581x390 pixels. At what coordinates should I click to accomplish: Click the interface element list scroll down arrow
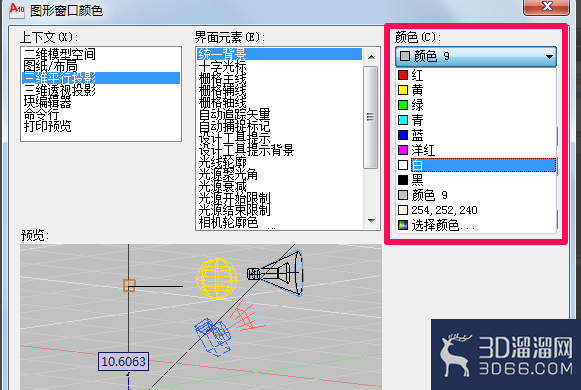pyautogui.click(x=371, y=221)
